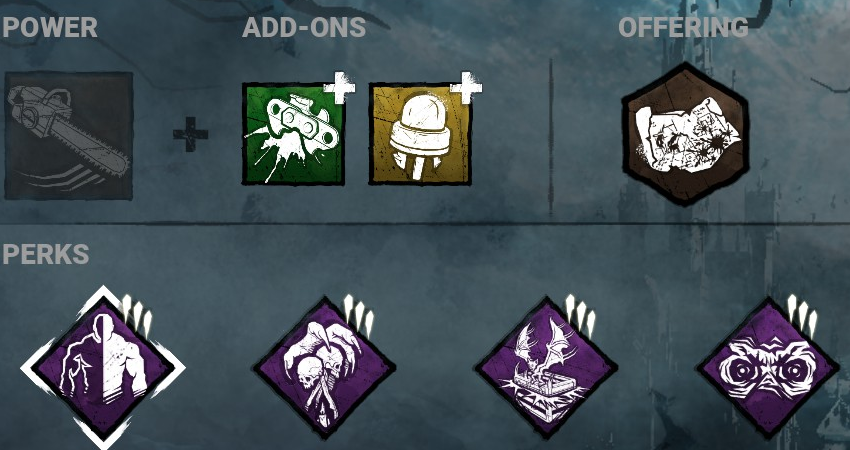850x450 pixels.
Task: Click the ADD-ONS section heading
Action: coord(304,28)
